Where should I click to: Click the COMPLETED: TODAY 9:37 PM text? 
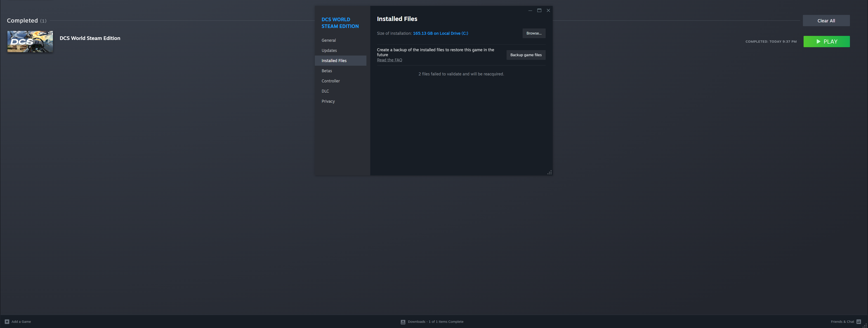click(771, 42)
